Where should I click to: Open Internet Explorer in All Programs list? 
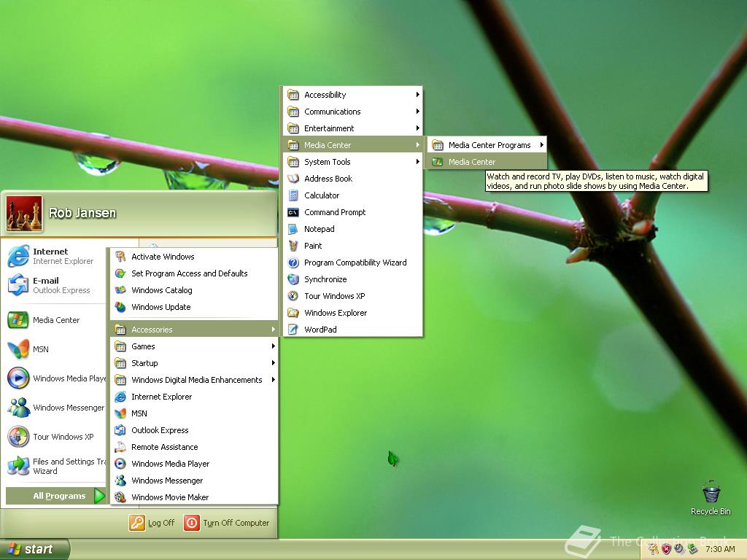click(194, 397)
